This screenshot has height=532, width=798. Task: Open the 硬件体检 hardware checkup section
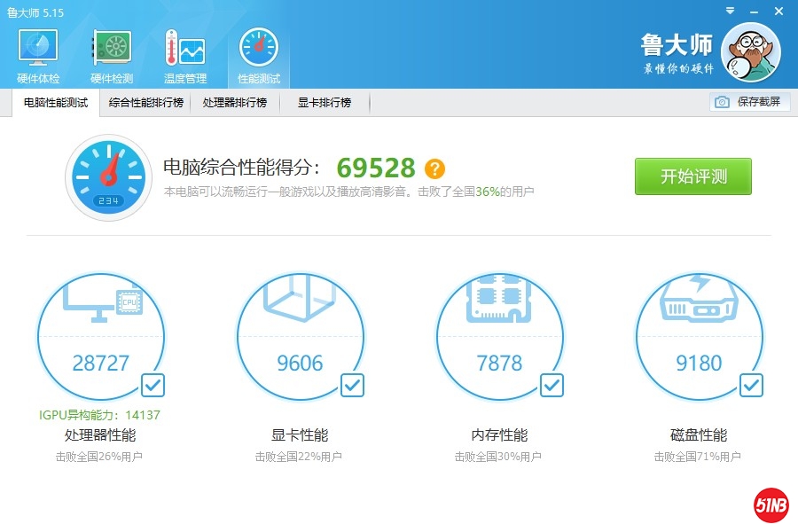click(x=38, y=56)
